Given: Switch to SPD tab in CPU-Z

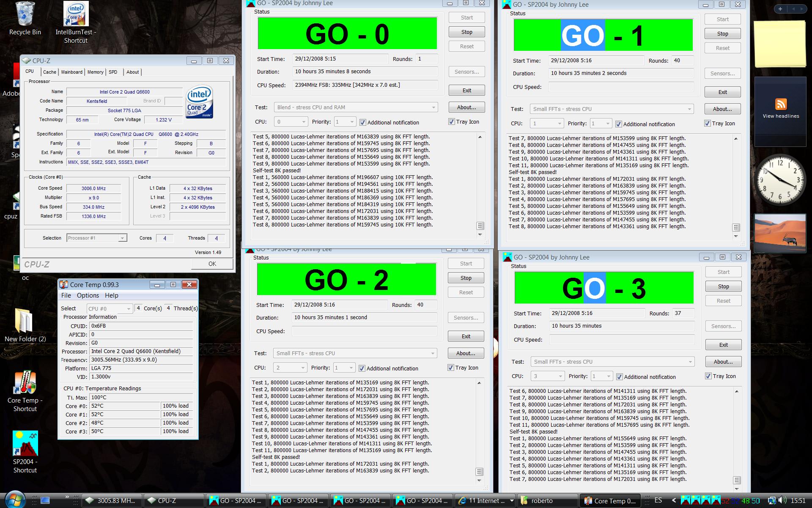Looking at the screenshot, I should tap(113, 72).
